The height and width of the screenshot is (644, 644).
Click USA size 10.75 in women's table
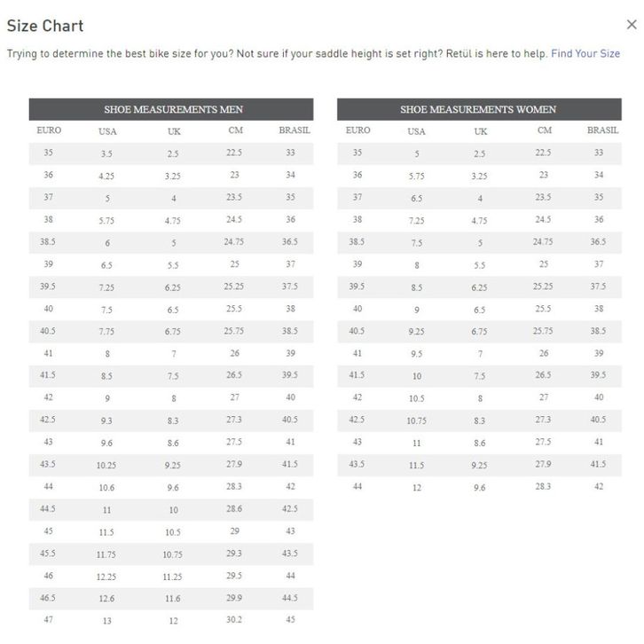(416, 420)
